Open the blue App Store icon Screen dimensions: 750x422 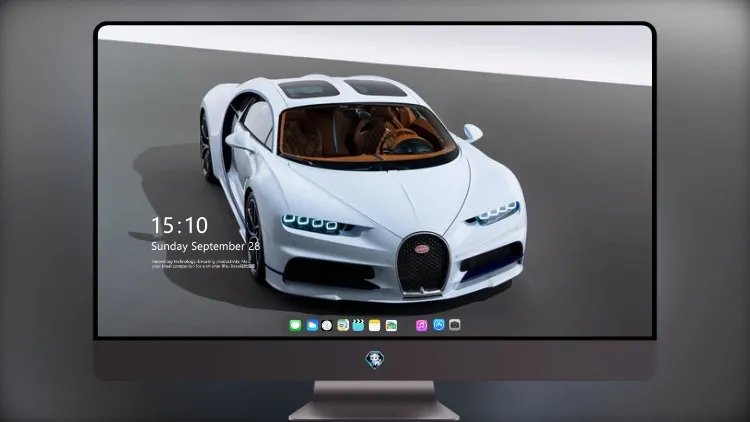coord(439,325)
